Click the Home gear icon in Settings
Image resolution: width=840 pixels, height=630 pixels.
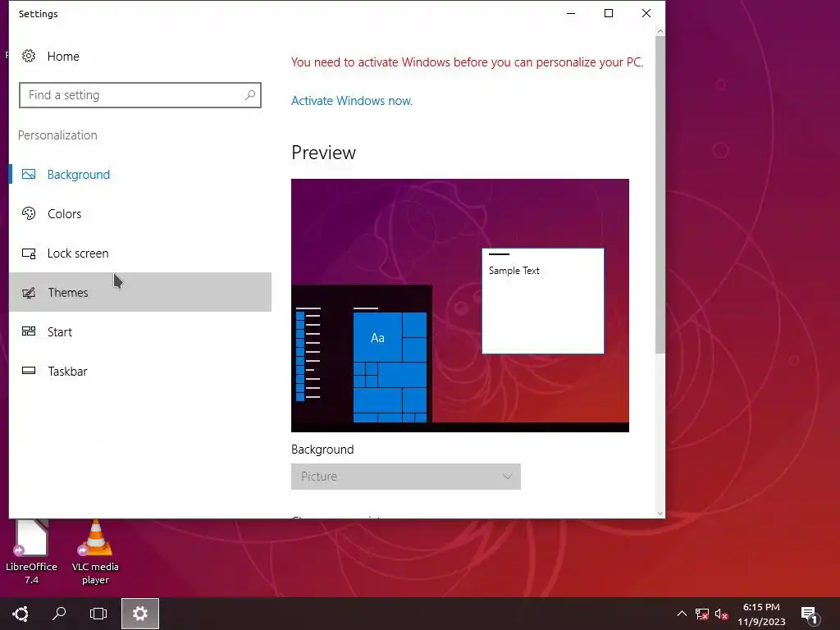click(x=29, y=56)
